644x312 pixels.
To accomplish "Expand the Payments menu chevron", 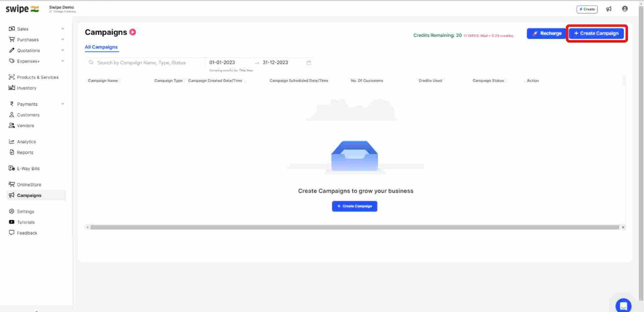I will pyautogui.click(x=62, y=104).
